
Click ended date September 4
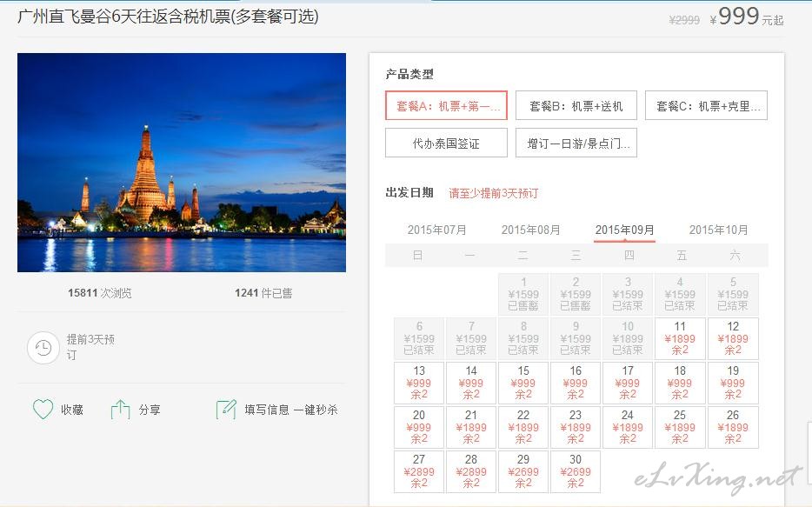[680, 294]
